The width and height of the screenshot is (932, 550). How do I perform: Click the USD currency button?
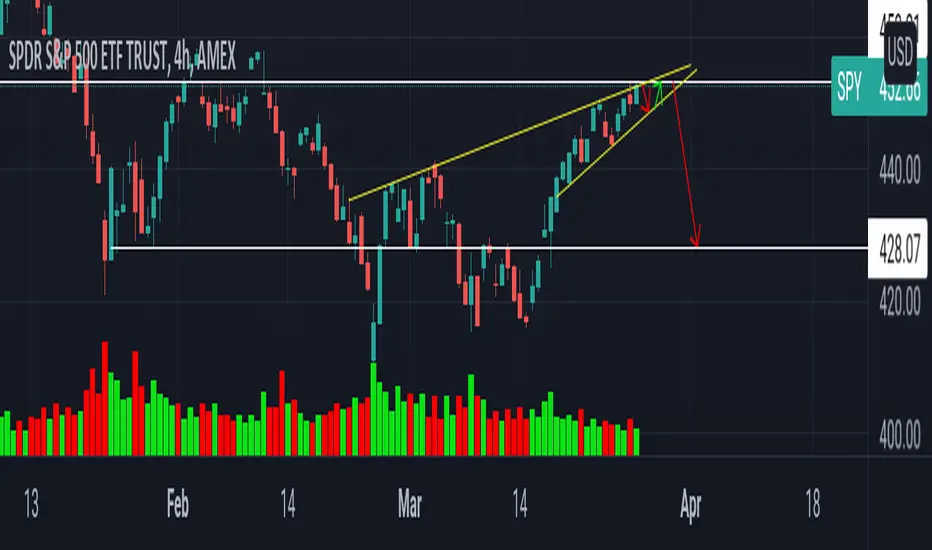pyautogui.click(x=900, y=52)
